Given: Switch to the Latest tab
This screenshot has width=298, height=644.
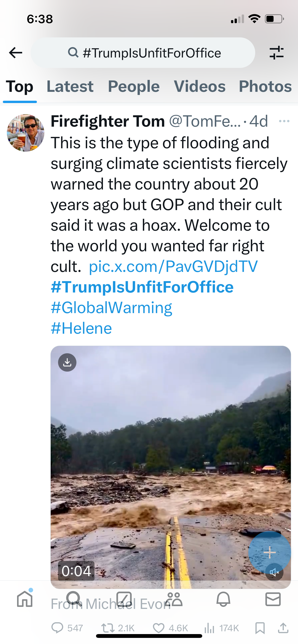Looking at the screenshot, I should coord(70,86).
